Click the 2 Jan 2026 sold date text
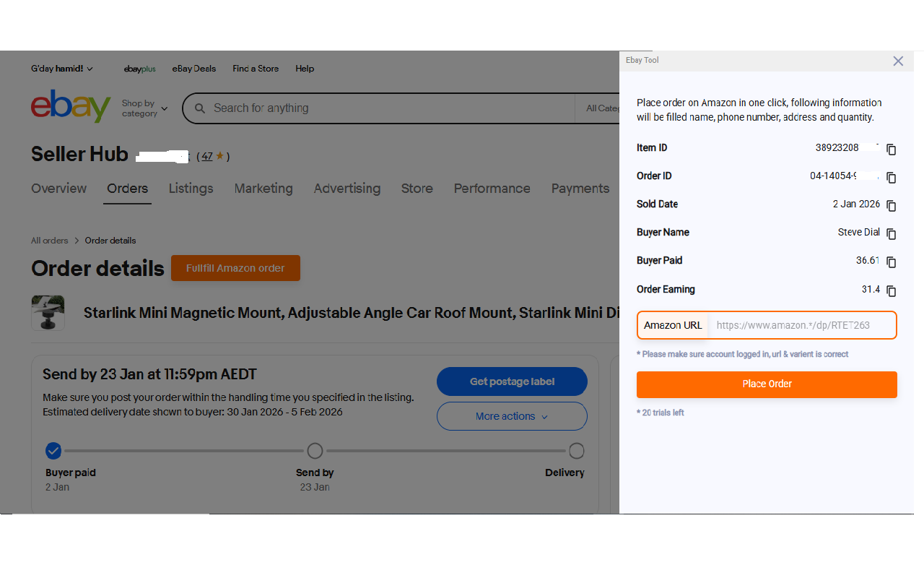The image size is (924, 578). (856, 204)
